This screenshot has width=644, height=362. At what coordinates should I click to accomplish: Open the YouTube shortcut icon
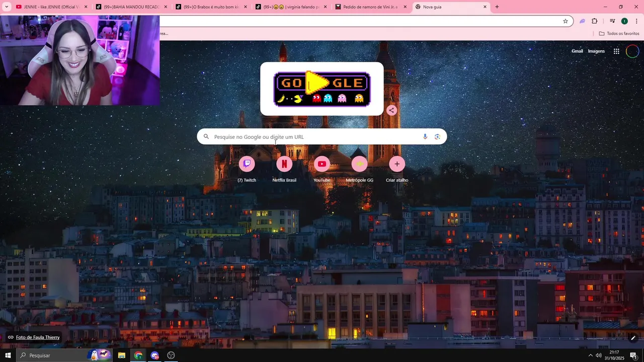coord(322,164)
